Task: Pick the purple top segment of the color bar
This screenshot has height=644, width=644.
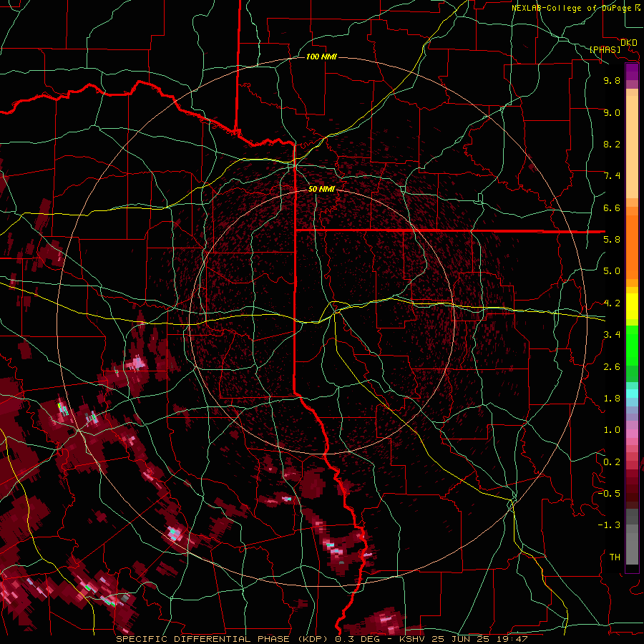Action: (632, 72)
